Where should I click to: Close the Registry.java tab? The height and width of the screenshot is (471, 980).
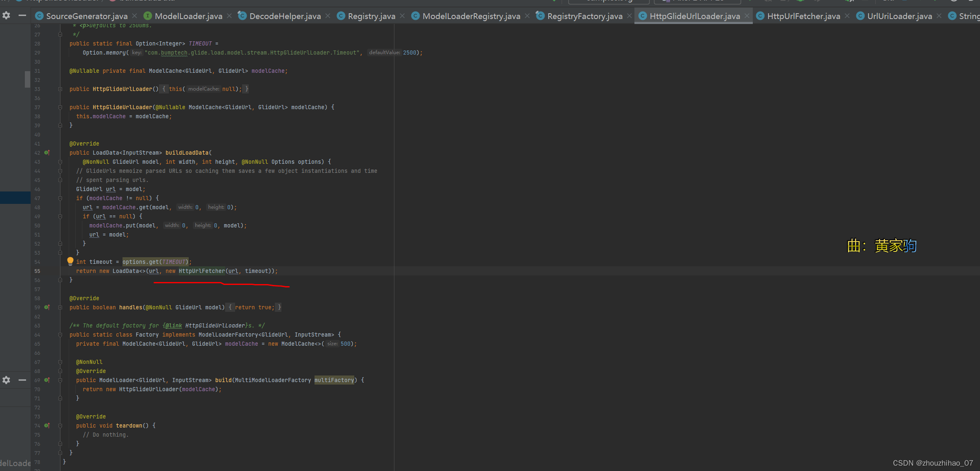[402, 16]
